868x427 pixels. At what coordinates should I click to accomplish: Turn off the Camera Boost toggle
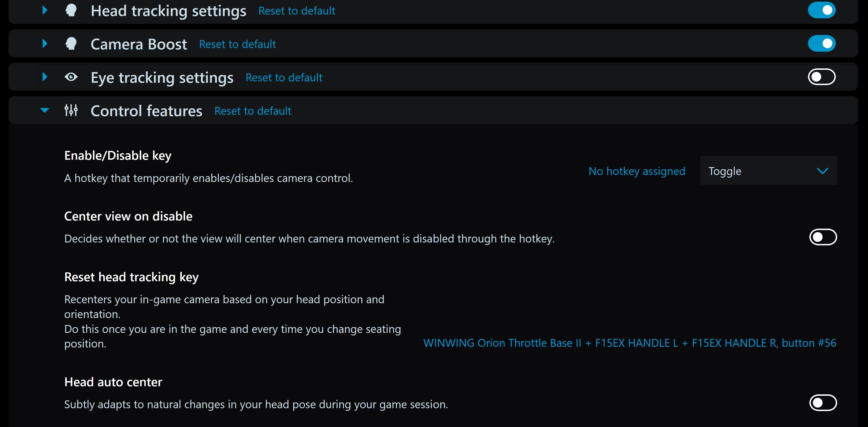[821, 44]
